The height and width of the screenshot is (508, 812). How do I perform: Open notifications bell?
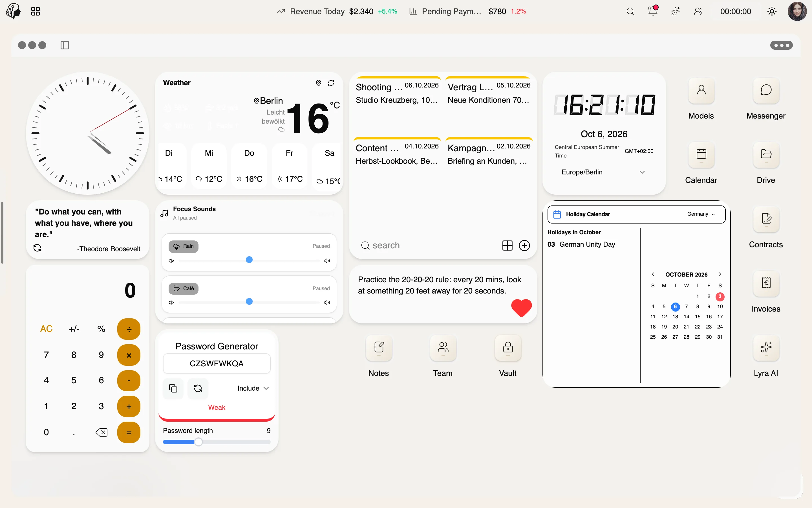pos(653,11)
